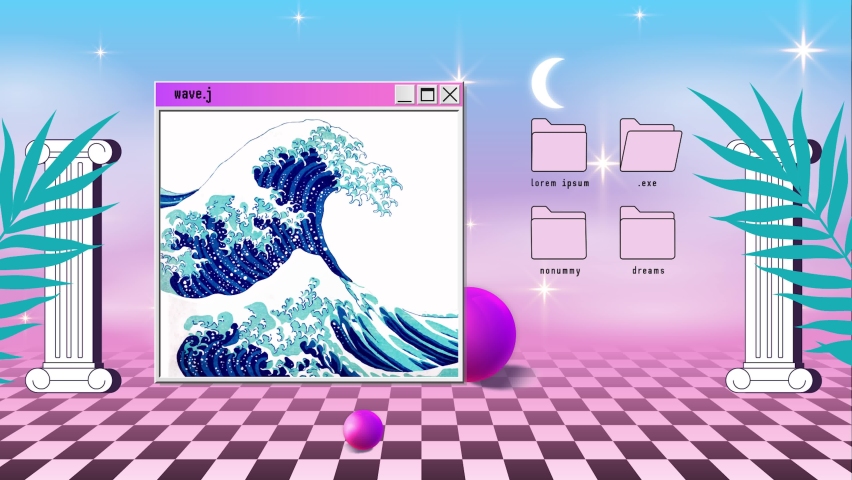The width and height of the screenshot is (852, 480).
Task: Close the wave.j window
Action: pyautogui.click(x=450, y=94)
